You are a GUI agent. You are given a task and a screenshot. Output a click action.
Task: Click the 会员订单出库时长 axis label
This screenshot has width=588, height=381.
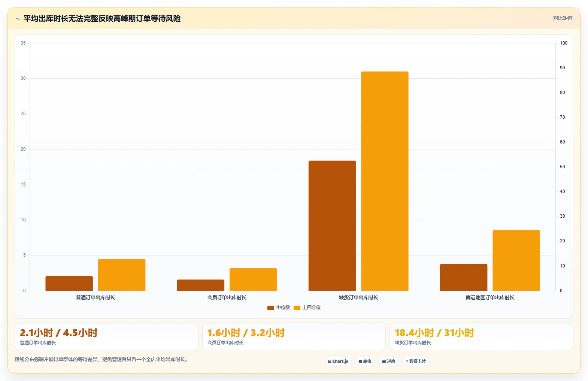[227, 297]
